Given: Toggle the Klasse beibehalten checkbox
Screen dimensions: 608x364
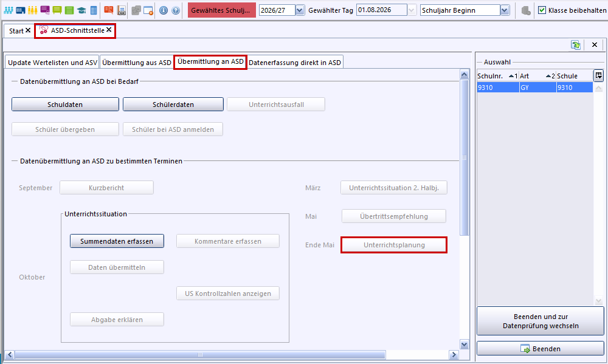Looking at the screenshot, I should tap(542, 10).
